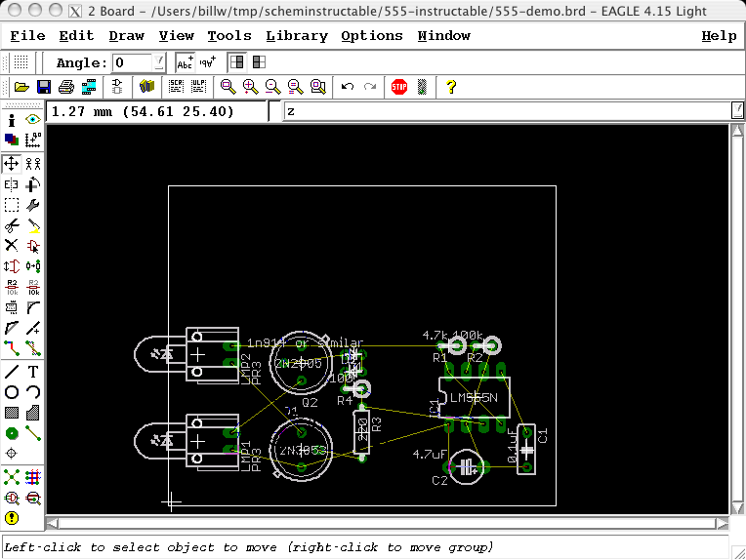Select the Value tool
Image resolution: width=746 pixels, height=560 pixels.
point(33,287)
